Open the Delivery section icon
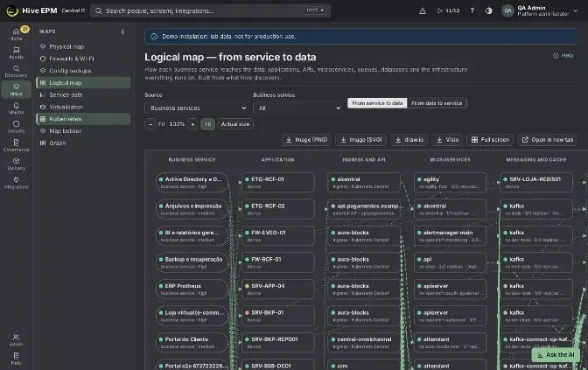Viewport: 588px width, 370px height. coord(16,164)
